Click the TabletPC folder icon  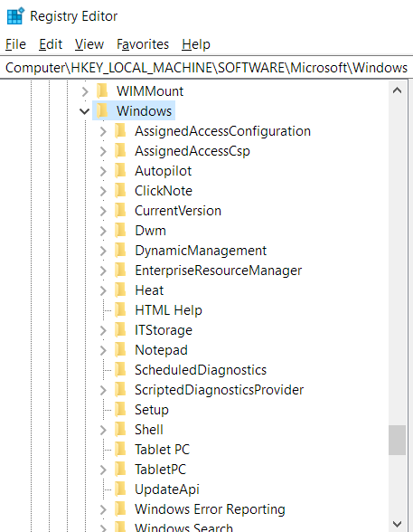click(120, 469)
